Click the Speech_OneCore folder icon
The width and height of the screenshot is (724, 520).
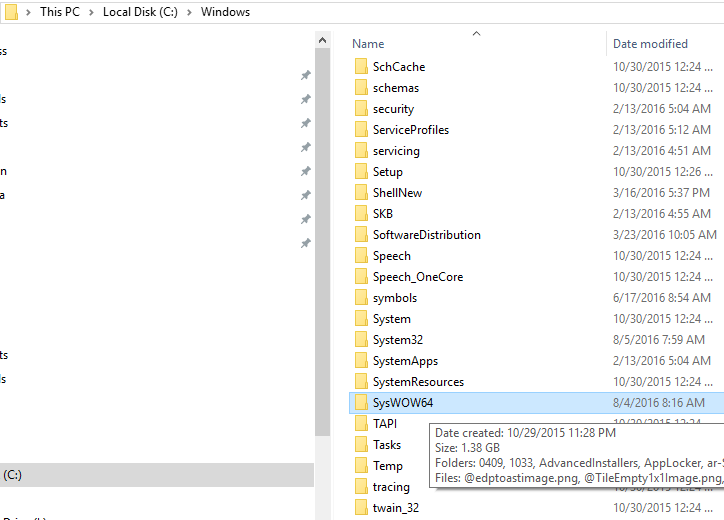362,277
